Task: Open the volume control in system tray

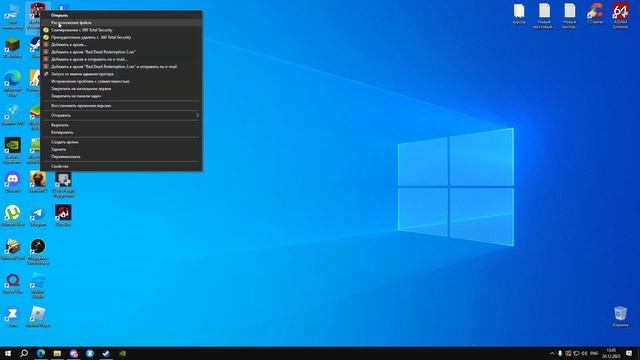Action: pyautogui.click(x=584, y=353)
